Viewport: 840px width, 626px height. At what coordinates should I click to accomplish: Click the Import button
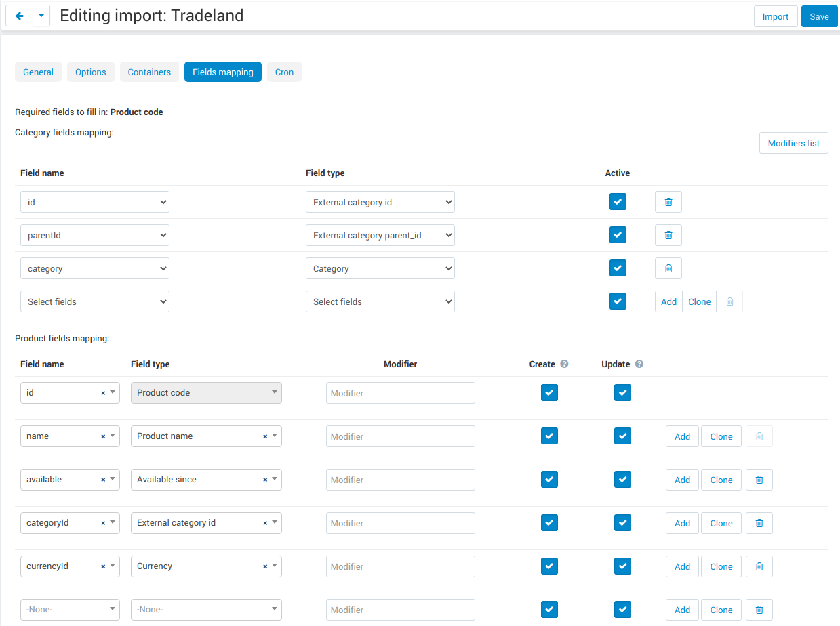click(776, 16)
